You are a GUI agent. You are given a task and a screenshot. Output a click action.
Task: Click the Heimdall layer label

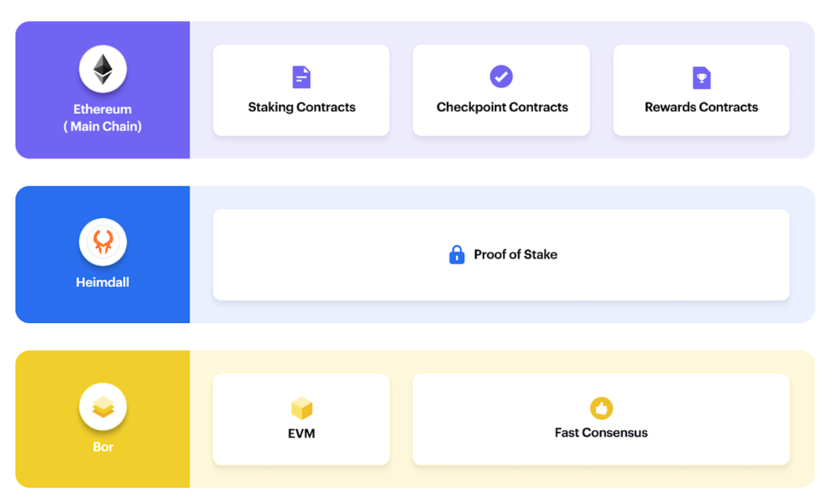(x=102, y=282)
